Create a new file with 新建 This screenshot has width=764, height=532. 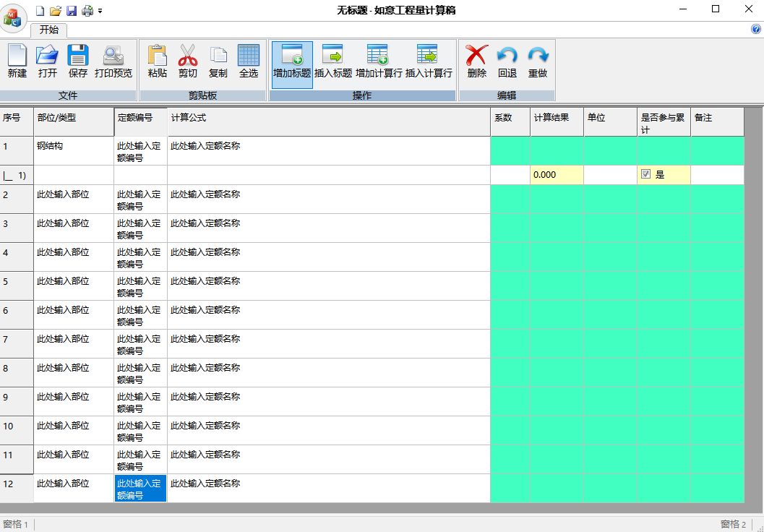point(17,61)
